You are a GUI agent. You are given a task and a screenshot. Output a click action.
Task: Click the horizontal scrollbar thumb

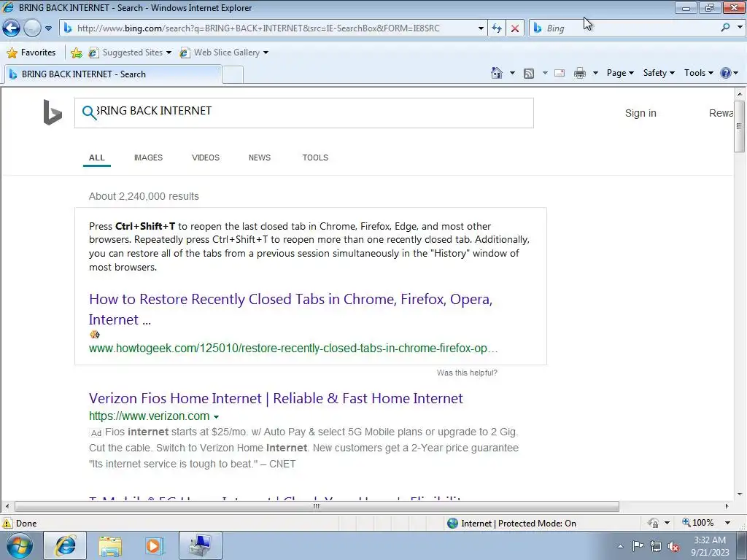click(317, 506)
